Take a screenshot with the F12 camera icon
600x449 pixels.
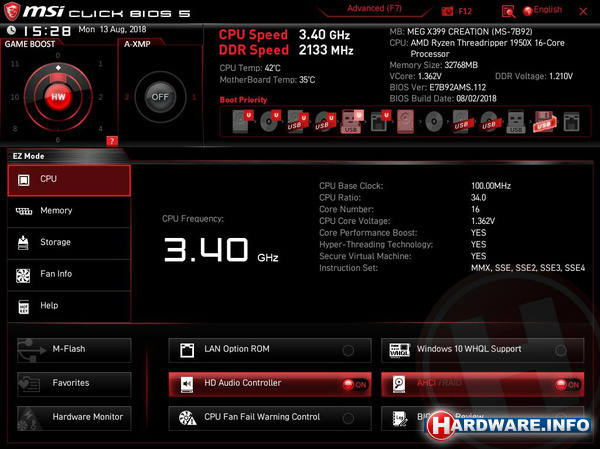447,11
